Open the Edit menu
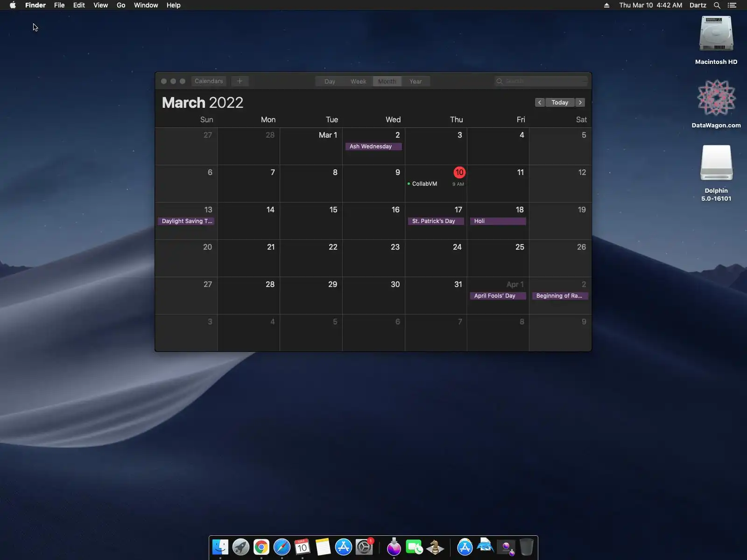Viewport: 747px width, 560px height. point(79,5)
